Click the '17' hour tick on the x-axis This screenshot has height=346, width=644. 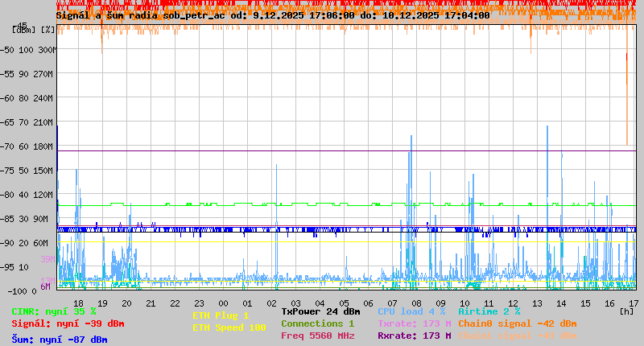(634, 303)
